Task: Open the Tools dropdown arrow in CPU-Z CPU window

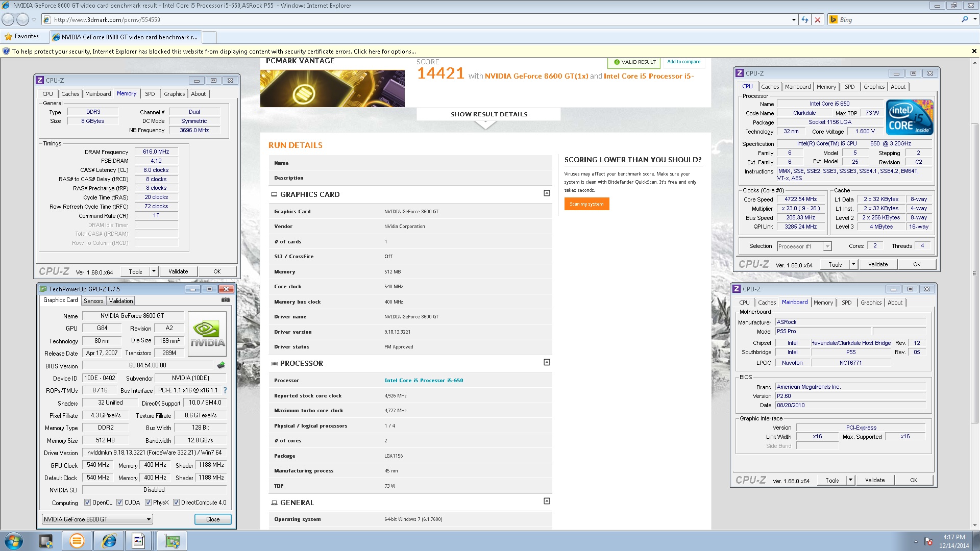Action: click(x=853, y=264)
